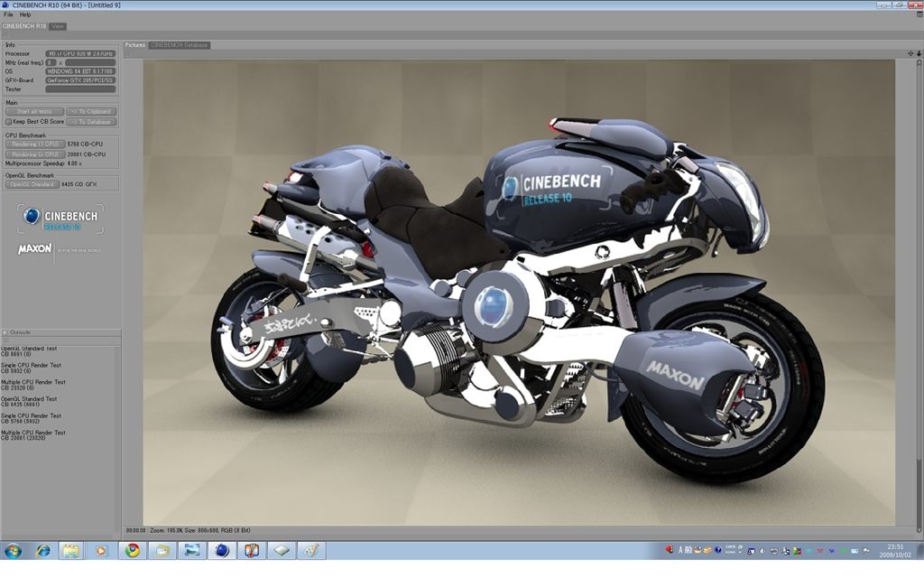
Task: Run the Rendering (1 CPU) test
Action: (x=35, y=144)
